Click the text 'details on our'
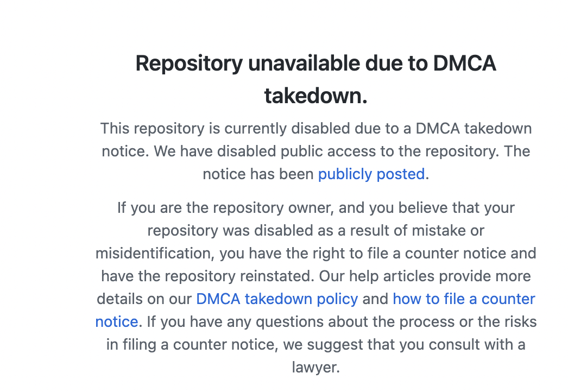Image resolution: width=568 pixels, height=392 pixels. [144, 299]
